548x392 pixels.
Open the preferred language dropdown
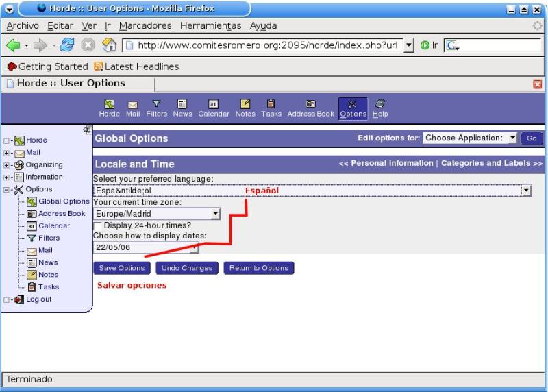[526, 191]
